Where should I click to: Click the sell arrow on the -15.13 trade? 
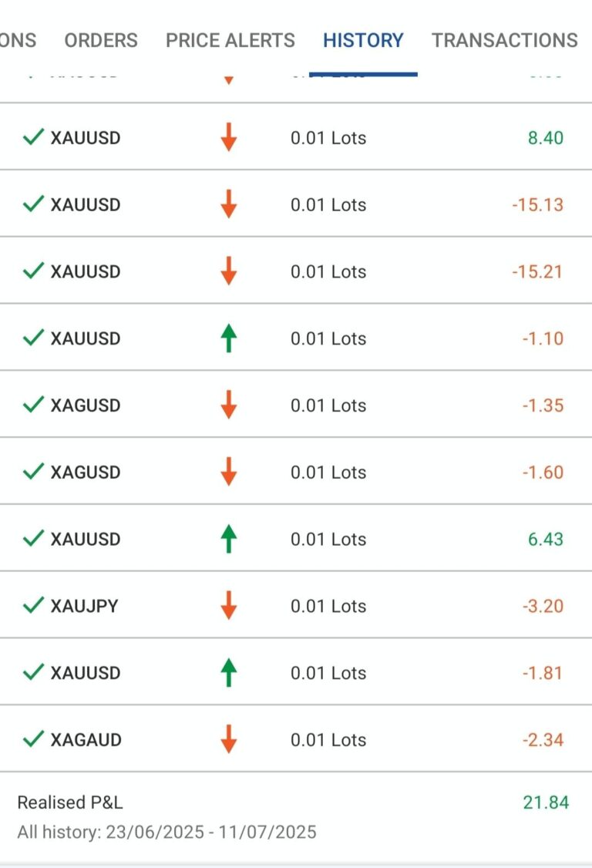(x=229, y=204)
